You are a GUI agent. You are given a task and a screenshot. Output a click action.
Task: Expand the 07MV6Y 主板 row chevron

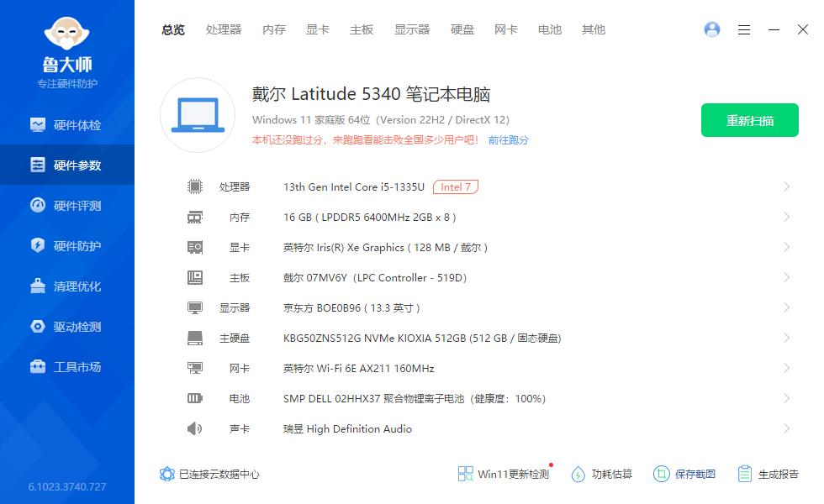point(787,277)
